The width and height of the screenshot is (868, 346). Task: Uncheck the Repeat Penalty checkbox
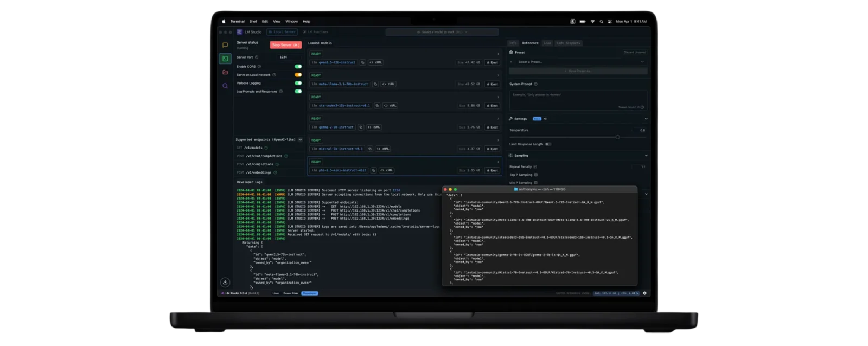click(x=535, y=166)
